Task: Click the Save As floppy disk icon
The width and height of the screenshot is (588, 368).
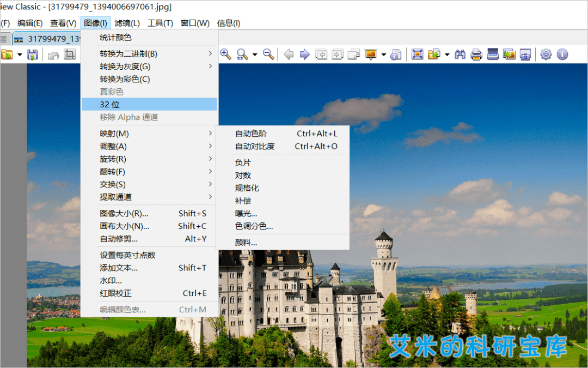Action: pos(33,55)
